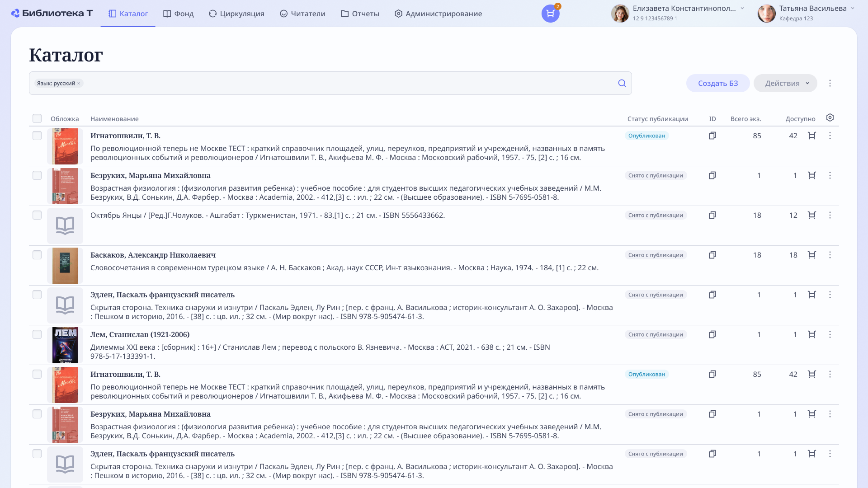Copy ID of Лем, Станислав record
The image size is (868, 488).
click(712, 334)
